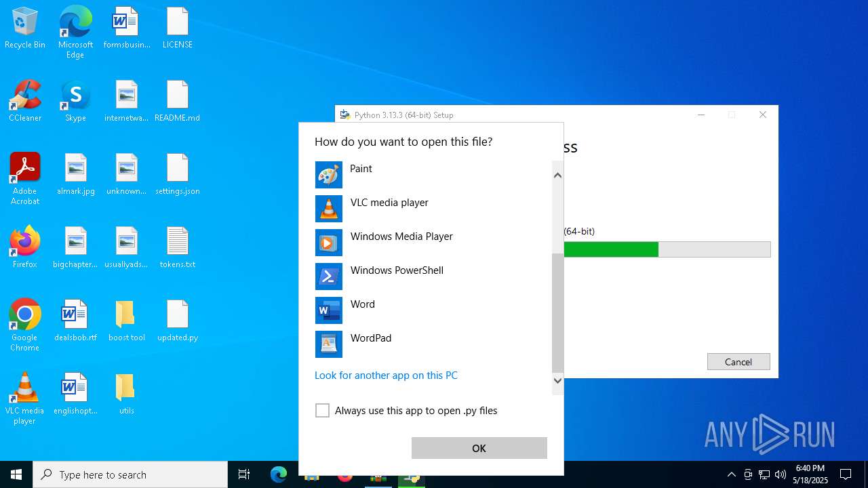Select VLC media player desktop shortcut
The height and width of the screenshot is (488, 868).
tap(25, 399)
